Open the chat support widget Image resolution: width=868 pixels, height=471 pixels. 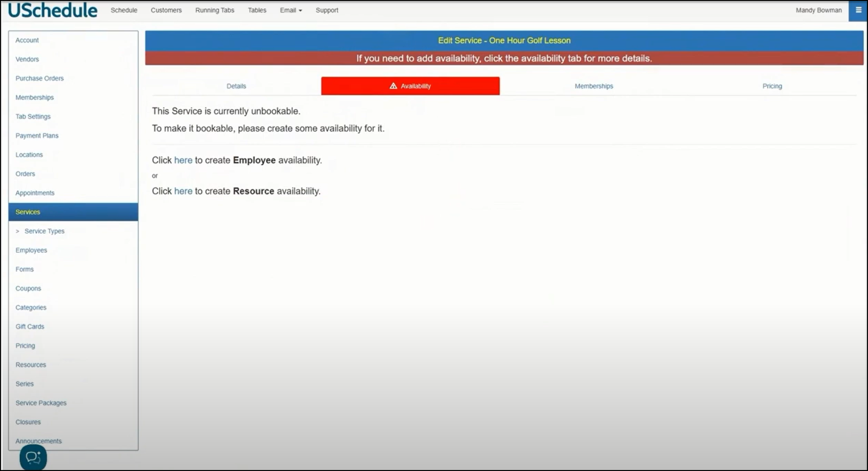pyautogui.click(x=33, y=457)
